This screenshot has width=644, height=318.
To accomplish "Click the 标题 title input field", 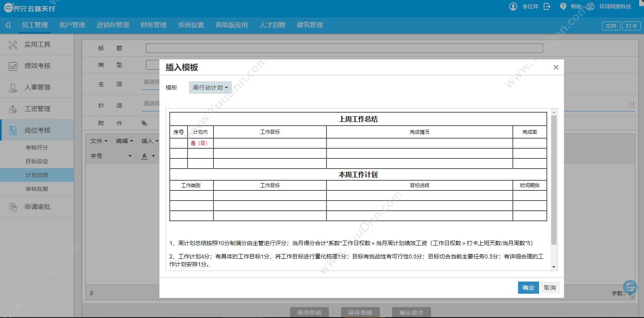I will (x=344, y=48).
